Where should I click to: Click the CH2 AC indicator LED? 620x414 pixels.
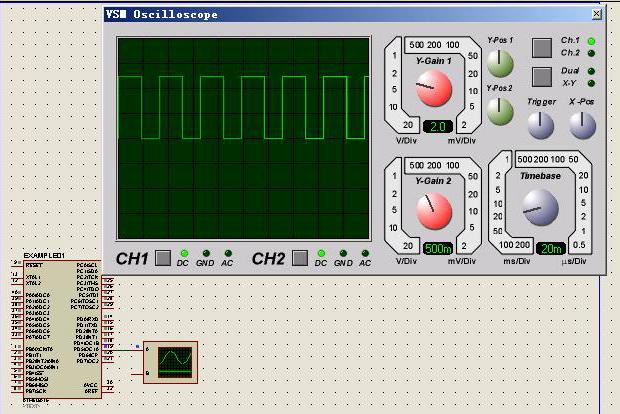tap(364, 253)
